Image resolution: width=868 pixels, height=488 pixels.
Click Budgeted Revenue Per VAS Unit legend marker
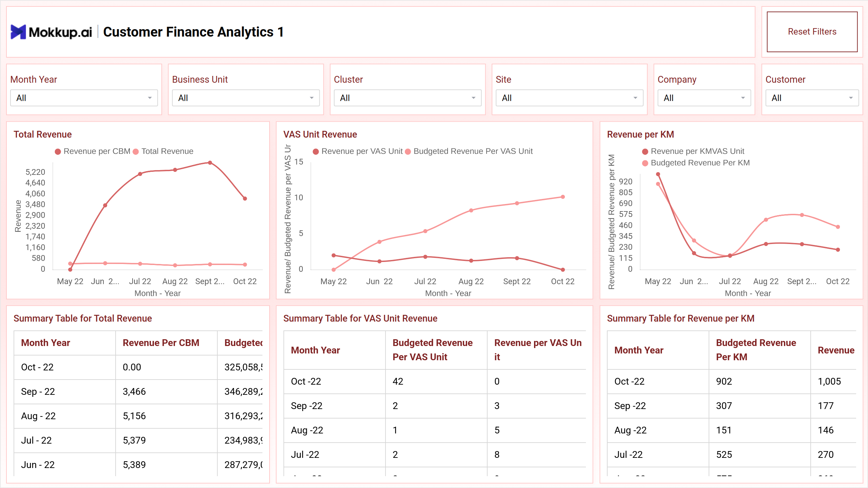click(408, 151)
